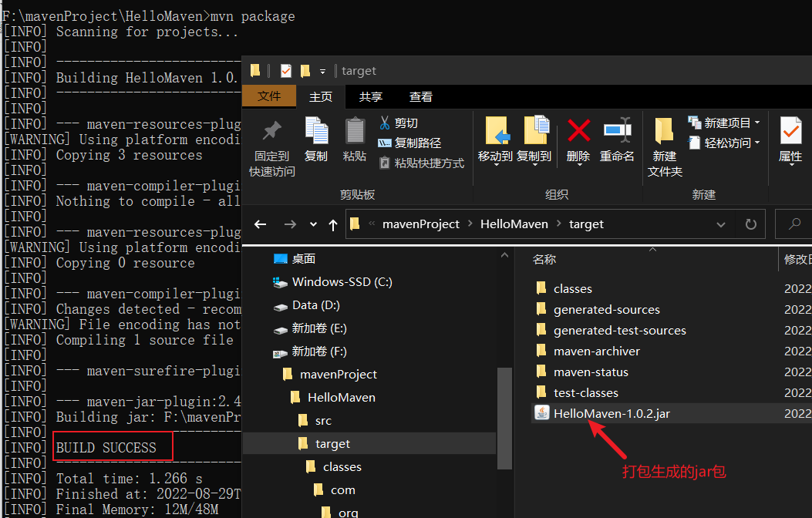
Task: Select HelloMaven folder in tree
Action: coord(332,398)
